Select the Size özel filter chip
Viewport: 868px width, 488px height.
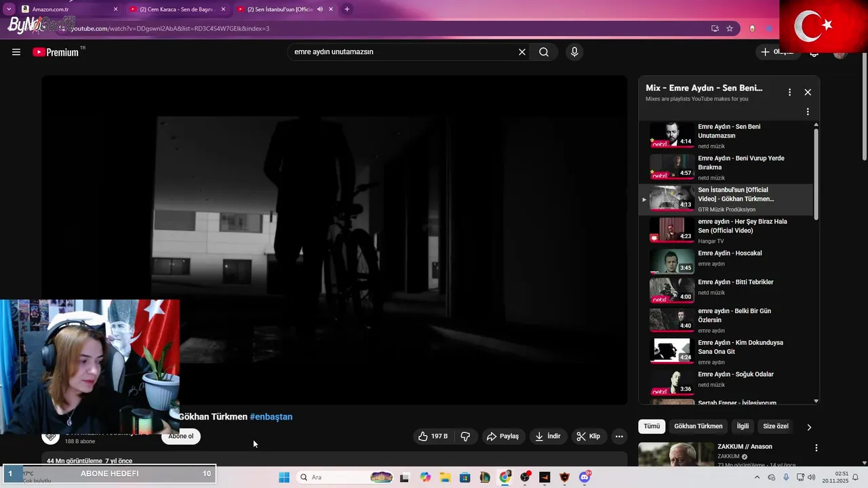776,426
